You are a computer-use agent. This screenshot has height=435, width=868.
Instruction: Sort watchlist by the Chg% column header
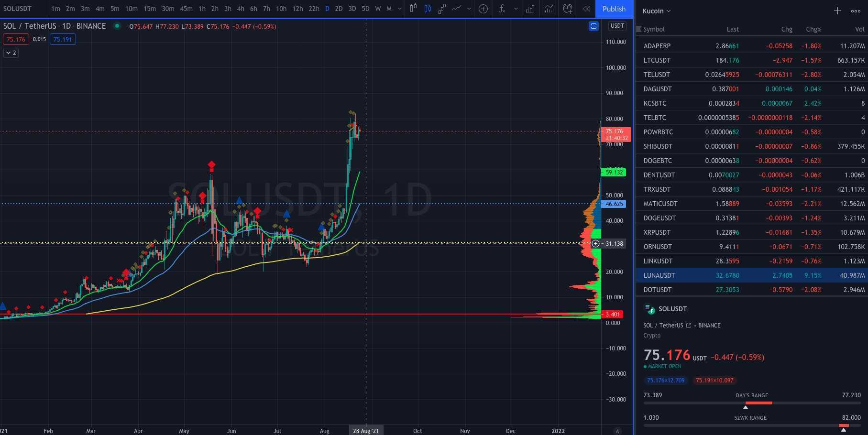pos(813,29)
